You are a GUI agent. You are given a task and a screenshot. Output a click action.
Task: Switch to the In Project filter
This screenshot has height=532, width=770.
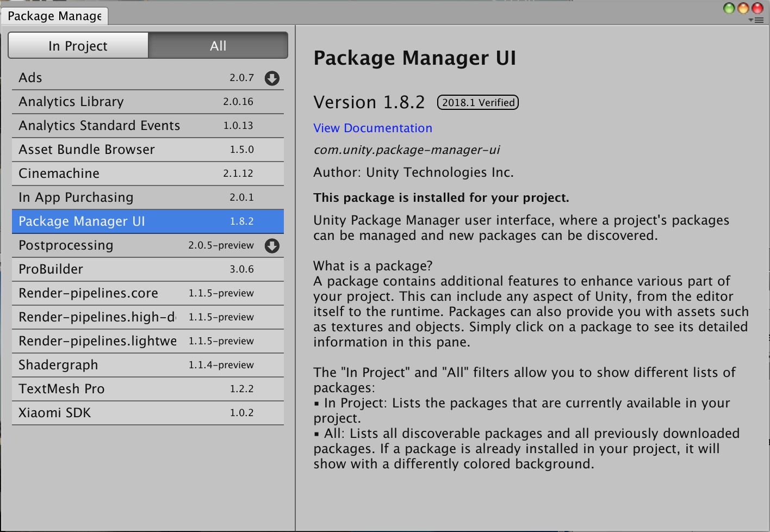pyautogui.click(x=78, y=46)
